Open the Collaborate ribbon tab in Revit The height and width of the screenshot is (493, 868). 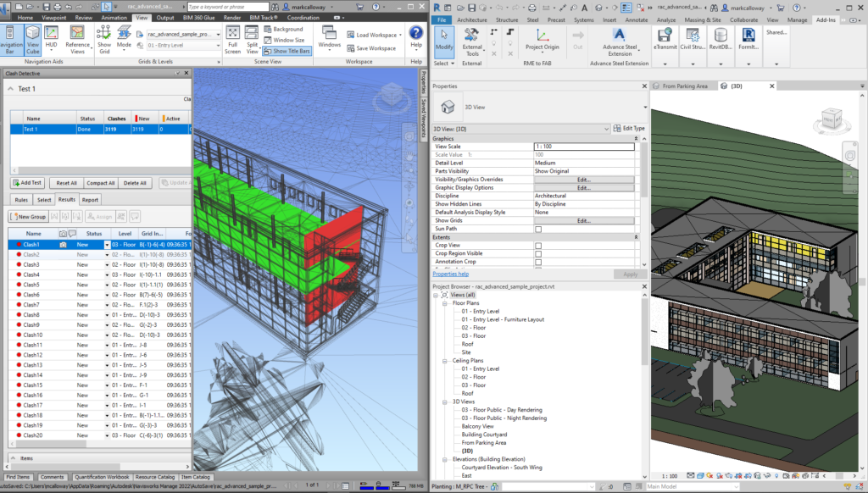pos(743,20)
